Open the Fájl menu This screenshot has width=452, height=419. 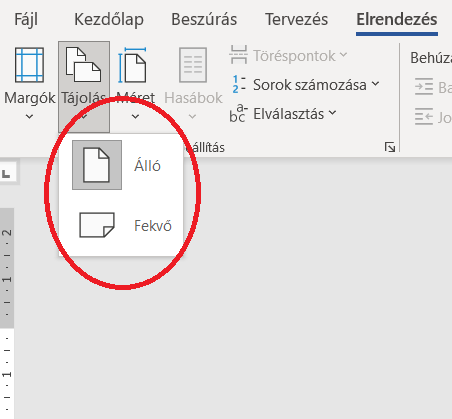[26, 19]
